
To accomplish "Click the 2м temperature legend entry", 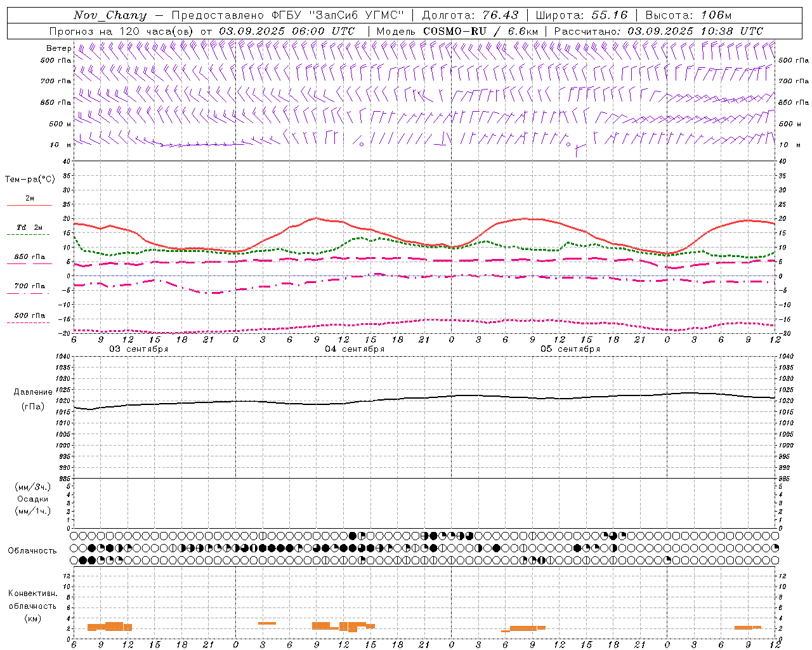I will pos(30,199).
